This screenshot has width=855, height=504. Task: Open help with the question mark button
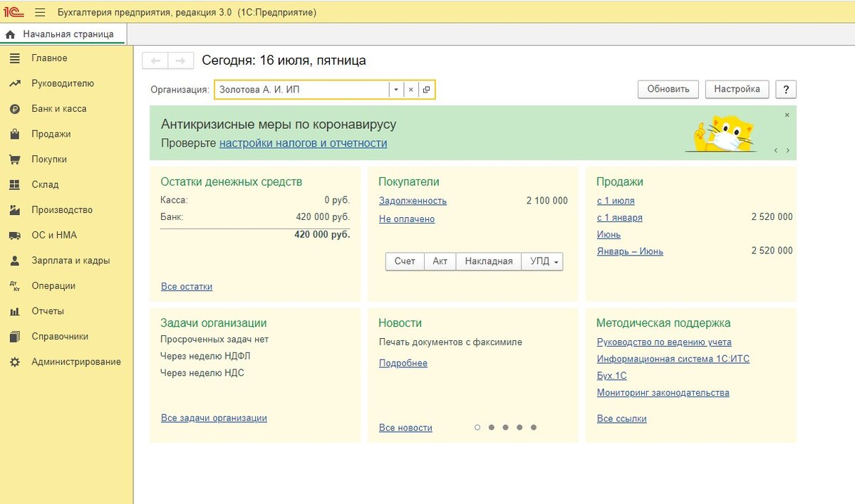(786, 89)
